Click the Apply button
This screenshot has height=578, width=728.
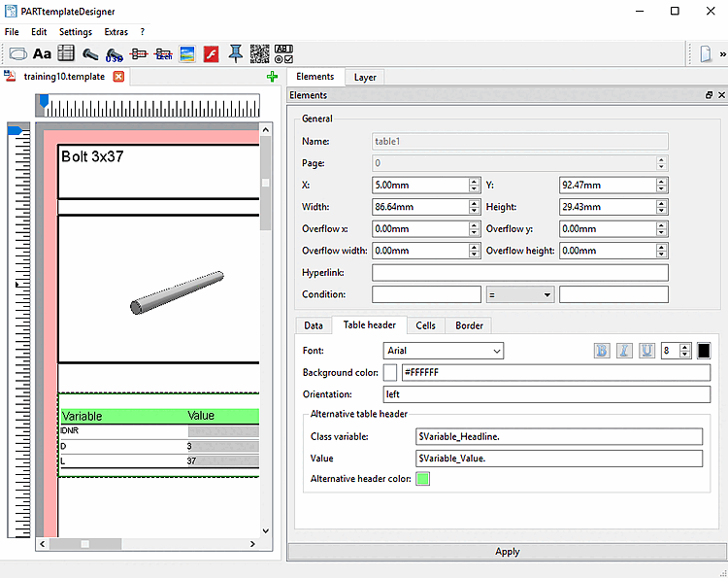pos(507,551)
